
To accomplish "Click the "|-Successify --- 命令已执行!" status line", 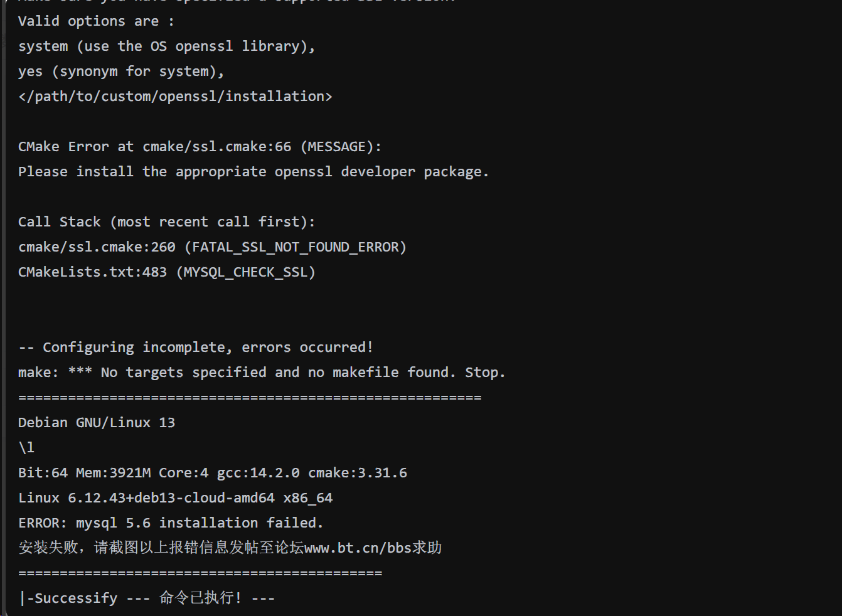I will 147,598.
